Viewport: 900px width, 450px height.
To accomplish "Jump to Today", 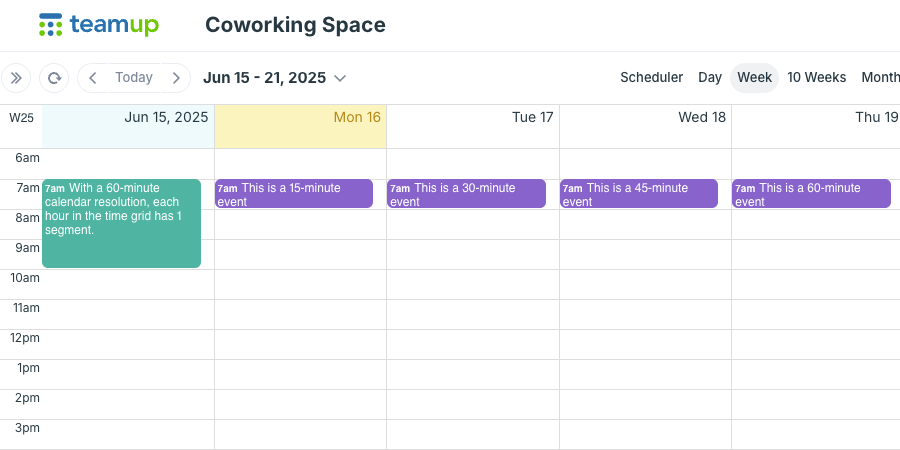I will point(134,77).
